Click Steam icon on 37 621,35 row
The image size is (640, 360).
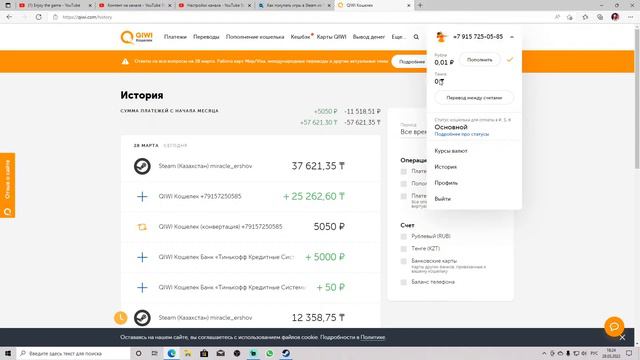click(x=142, y=166)
